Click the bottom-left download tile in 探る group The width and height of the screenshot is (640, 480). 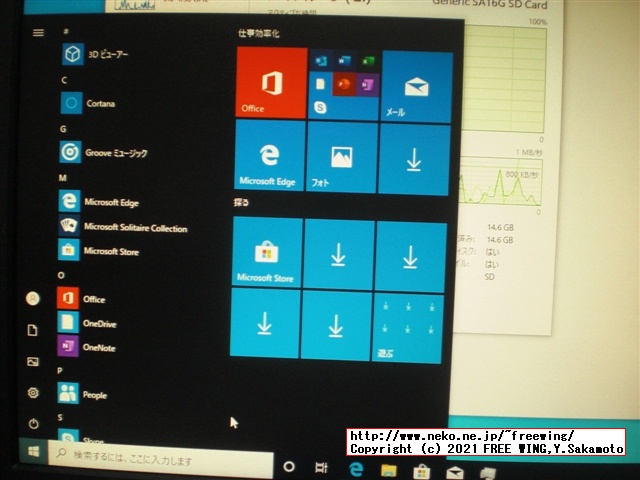265,322
